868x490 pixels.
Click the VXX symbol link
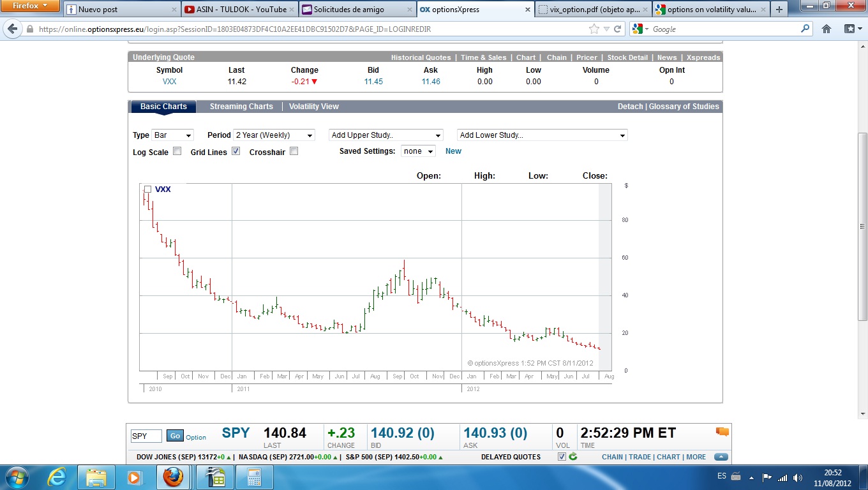[x=170, y=82]
